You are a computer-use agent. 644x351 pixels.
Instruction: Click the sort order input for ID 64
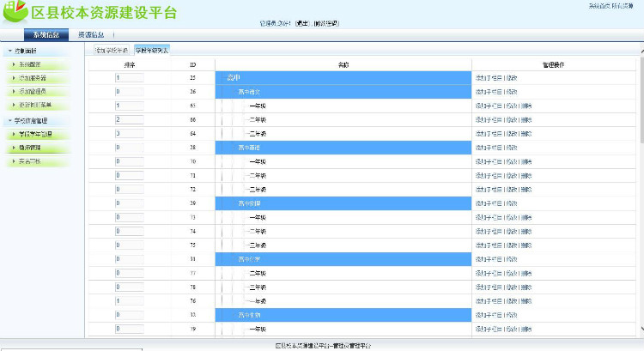tap(128, 133)
